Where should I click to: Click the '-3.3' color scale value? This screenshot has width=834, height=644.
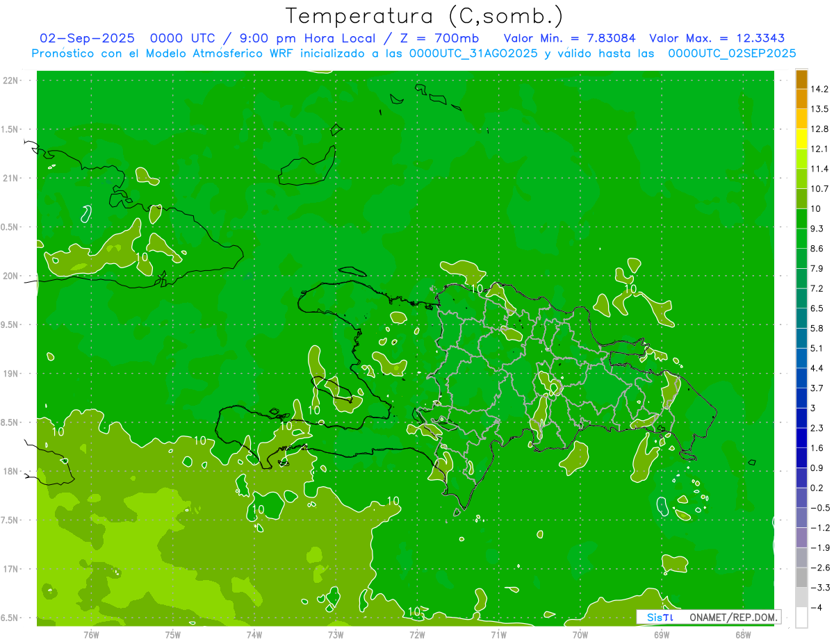(x=820, y=588)
